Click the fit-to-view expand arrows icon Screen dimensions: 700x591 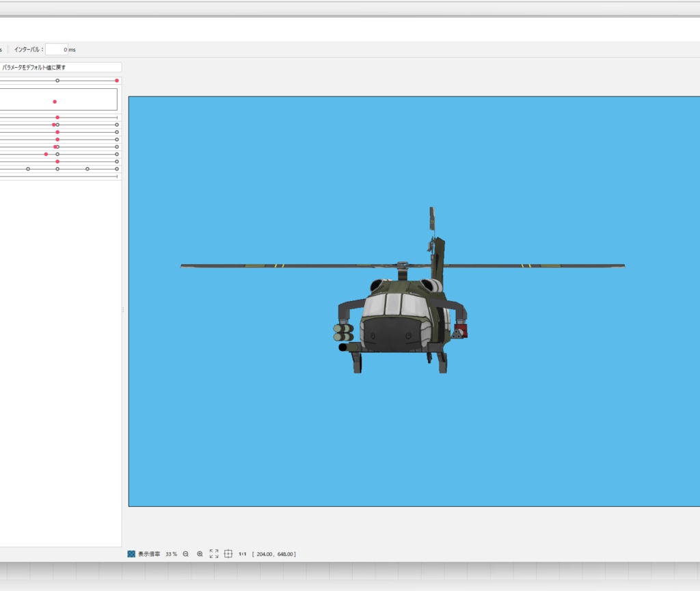coord(214,554)
